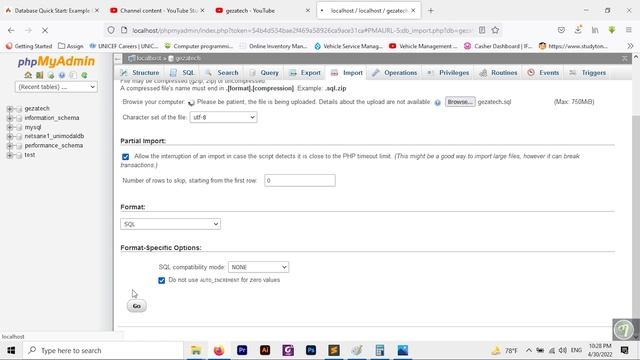Switch to the Structure tab
The image size is (640, 360).
140,73
